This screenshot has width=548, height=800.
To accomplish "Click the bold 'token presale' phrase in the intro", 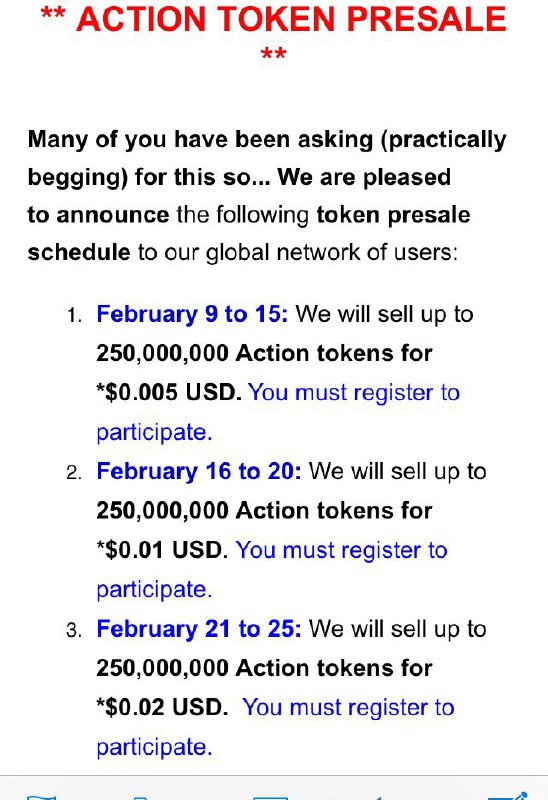I will point(393,215).
